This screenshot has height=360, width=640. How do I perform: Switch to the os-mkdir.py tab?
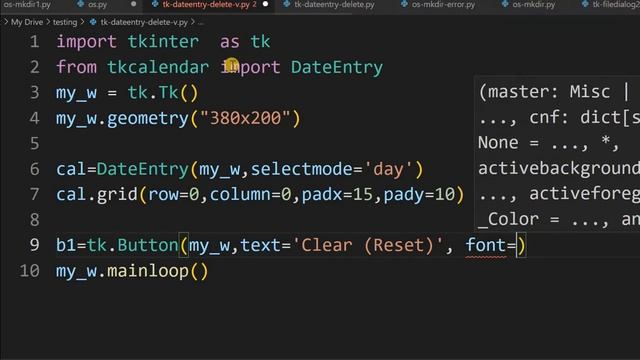[534, 5]
